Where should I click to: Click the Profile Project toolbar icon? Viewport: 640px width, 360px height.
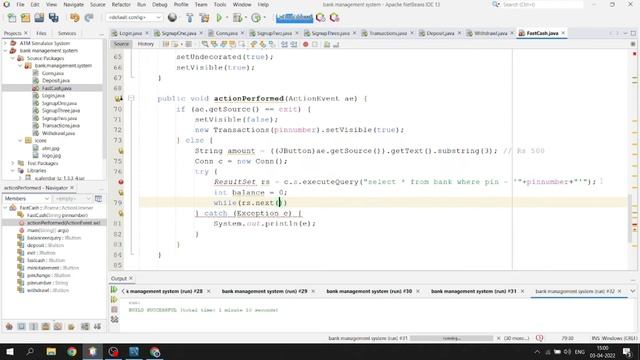[256, 18]
